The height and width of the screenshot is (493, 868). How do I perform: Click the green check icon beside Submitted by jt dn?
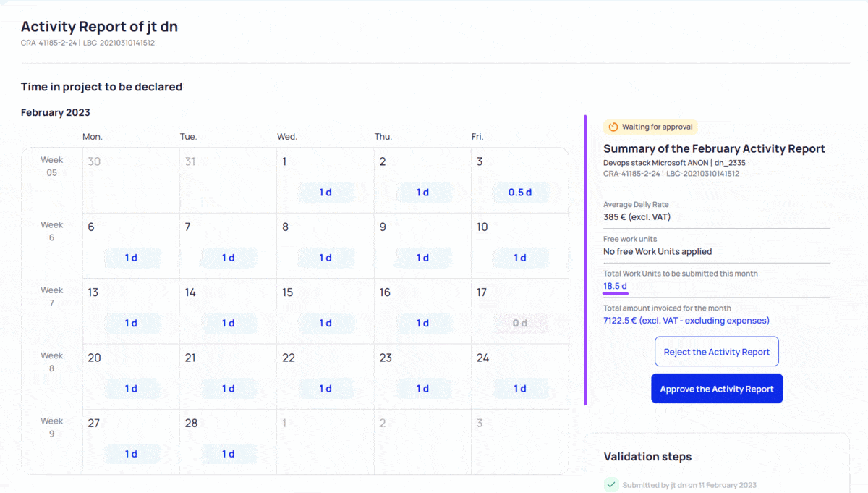611,484
